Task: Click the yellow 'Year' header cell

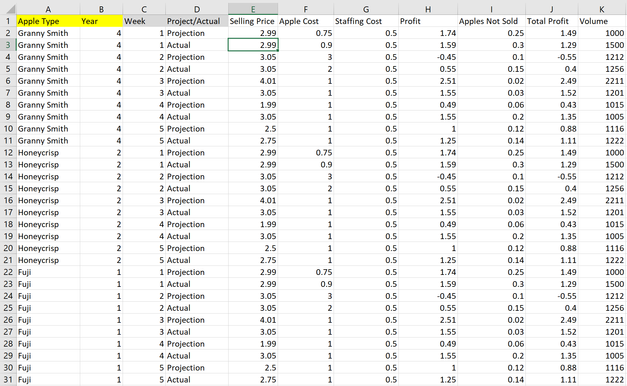Action: (x=101, y=21)
